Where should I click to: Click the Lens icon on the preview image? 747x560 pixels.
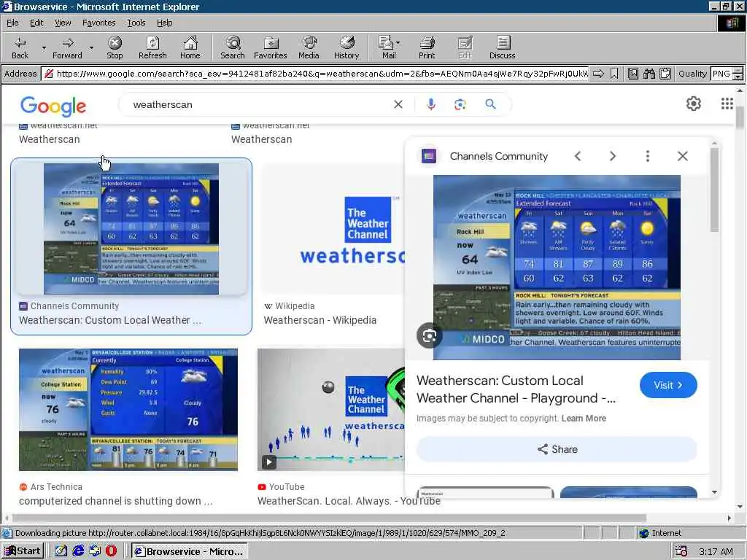click(x=429, y=335)
